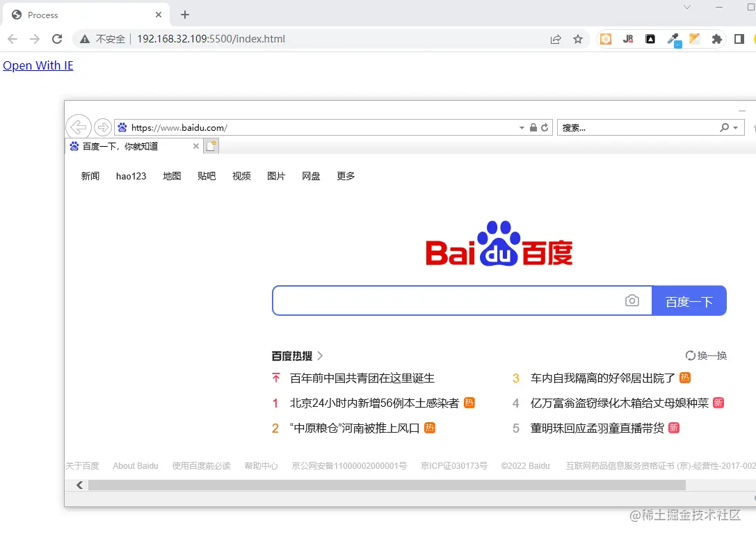The width and height of the screenshot is (756, 537).
Task: Click the dropdown chevron above the window controls
Action: click(x=687, y=8)
